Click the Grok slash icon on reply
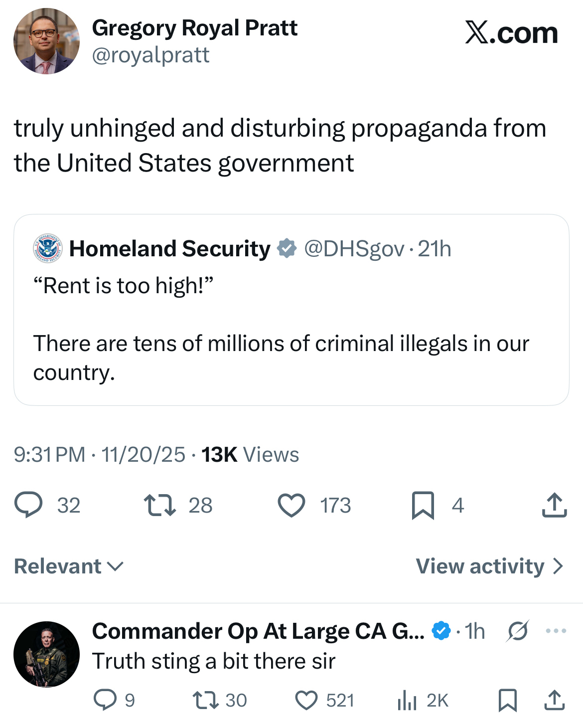Image resolution: width=583 pixels, height=728 pixels. point(518,631)
